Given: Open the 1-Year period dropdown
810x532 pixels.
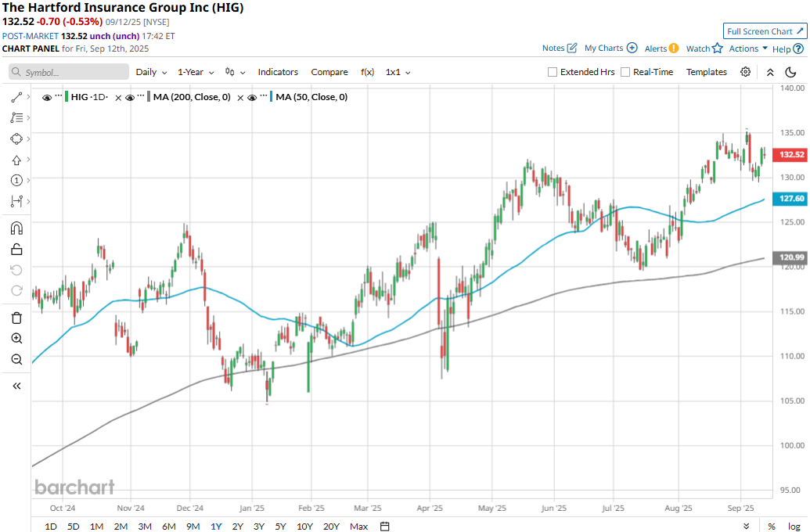Looking at the screenshot, I should (196, 72).
